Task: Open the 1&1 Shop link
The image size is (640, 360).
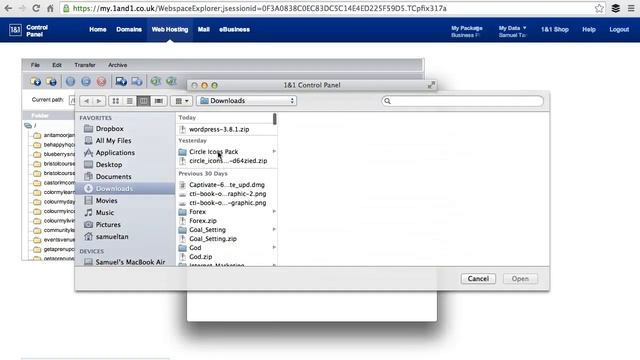Action: (555, 29)
